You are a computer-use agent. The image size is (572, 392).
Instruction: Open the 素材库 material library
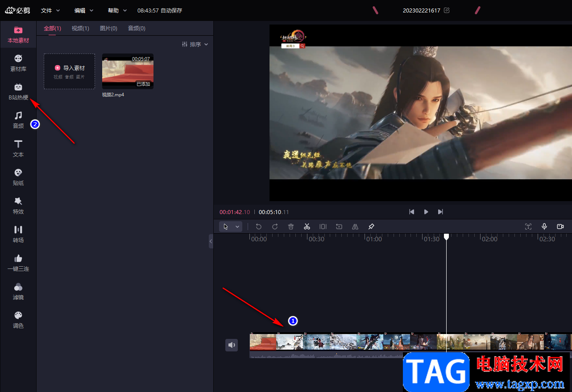tap(18, 63)
